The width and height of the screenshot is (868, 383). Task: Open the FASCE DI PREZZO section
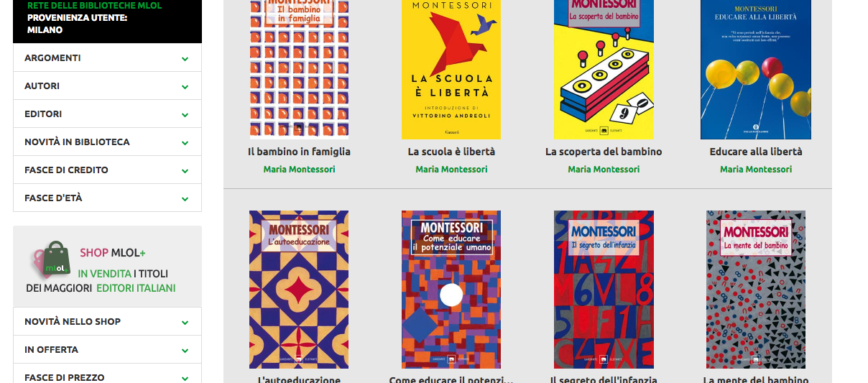click(107, 375)
